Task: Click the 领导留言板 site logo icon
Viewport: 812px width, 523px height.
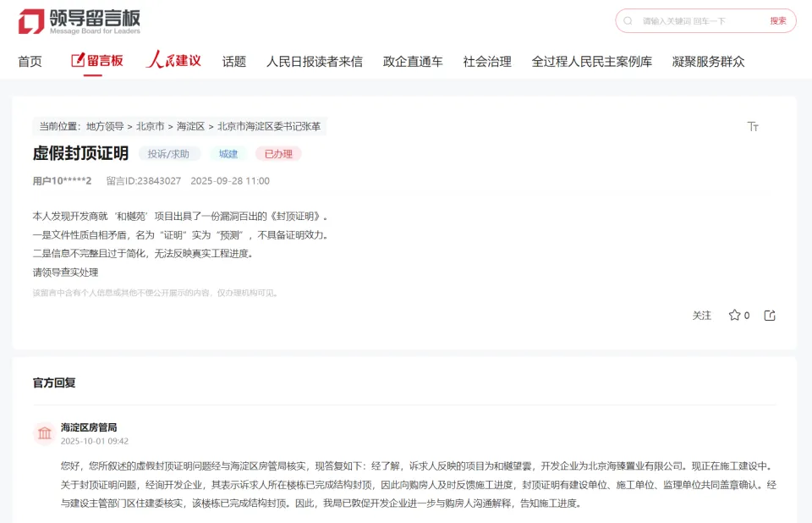Action: pos(32,22)
